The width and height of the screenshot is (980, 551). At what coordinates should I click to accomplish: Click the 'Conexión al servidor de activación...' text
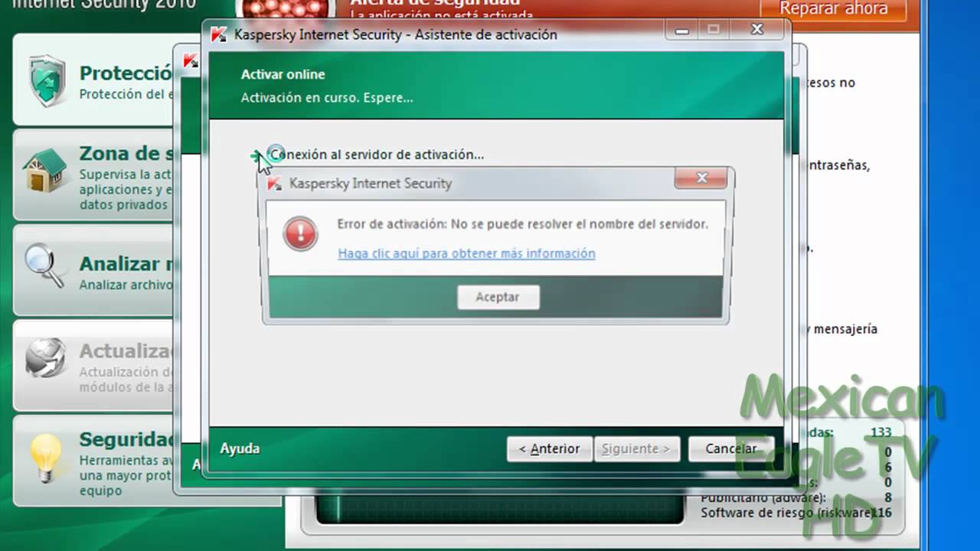pos(377,155)
